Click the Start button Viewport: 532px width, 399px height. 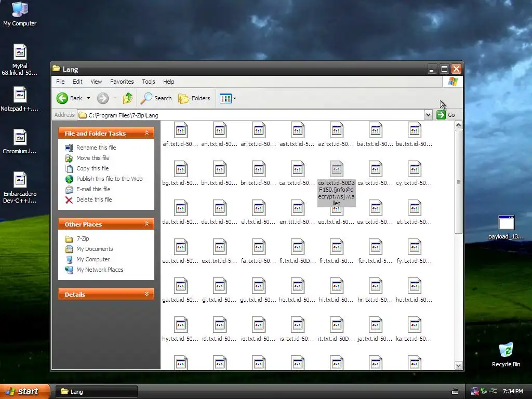24,392
